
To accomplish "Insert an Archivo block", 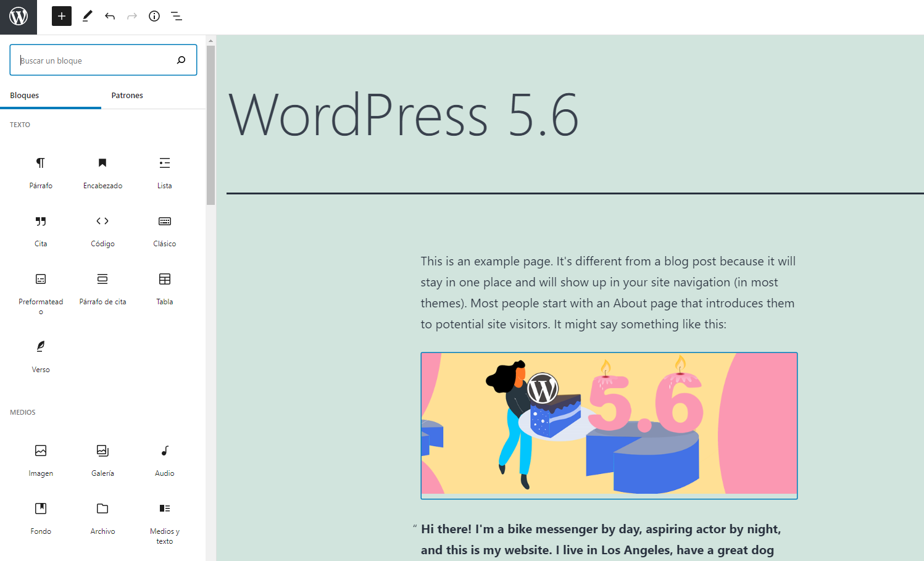I will pos(102,518).
